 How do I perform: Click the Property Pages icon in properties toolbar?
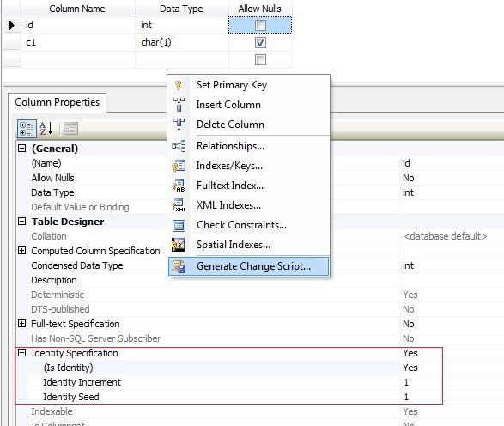[x=71, y=129]
